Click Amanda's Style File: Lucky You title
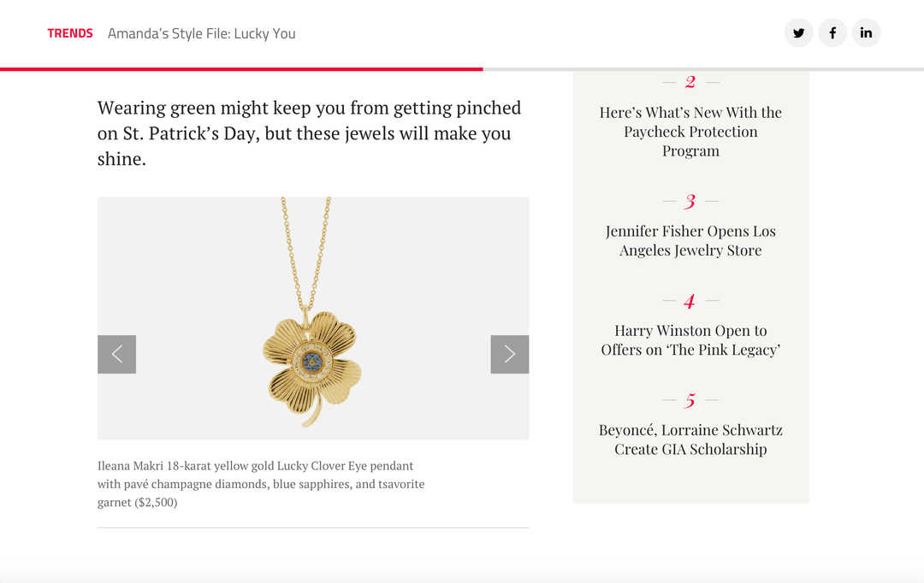This screenshot has height=583, width=924. pos(202,33)
